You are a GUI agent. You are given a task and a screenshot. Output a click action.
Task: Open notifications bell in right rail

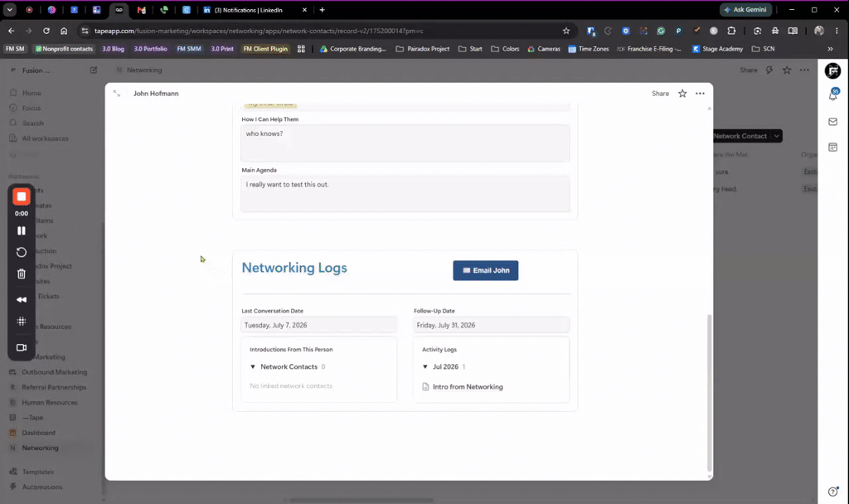coord(832,95)
